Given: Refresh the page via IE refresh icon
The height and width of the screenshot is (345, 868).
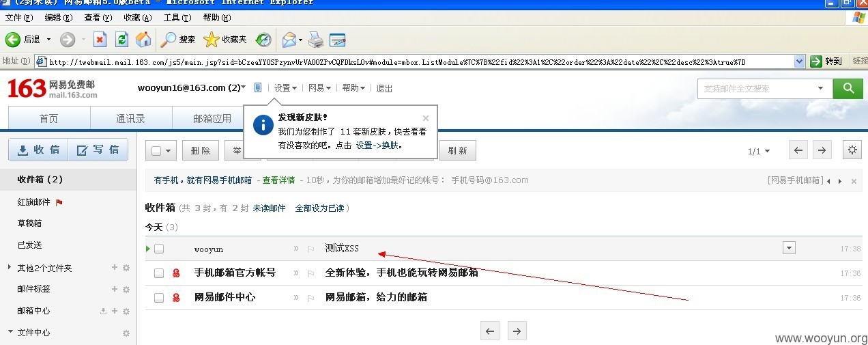Looking at the screenshot, I should (121, 40).
